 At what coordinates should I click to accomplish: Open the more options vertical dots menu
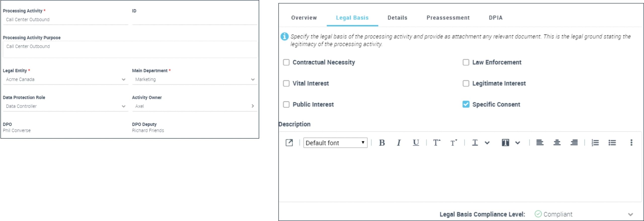click(x=631, y=143)
